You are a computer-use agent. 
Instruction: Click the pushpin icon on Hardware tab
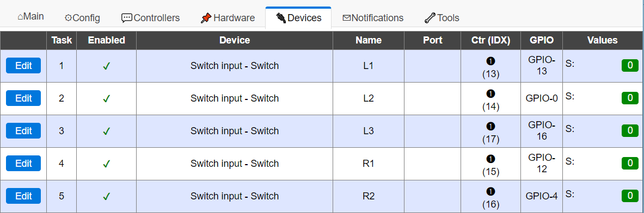(206, 18)
